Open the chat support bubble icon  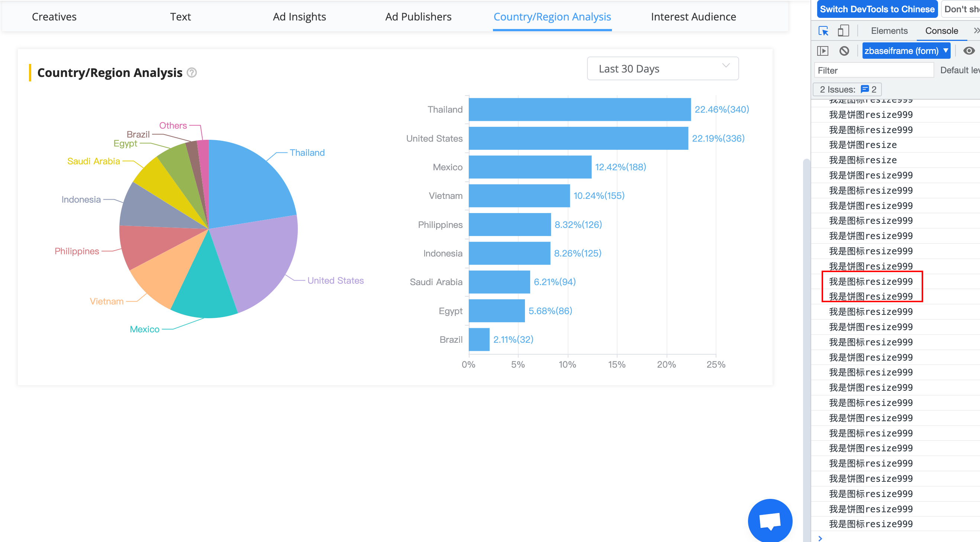pyautogui.click(x=770, y=520)
